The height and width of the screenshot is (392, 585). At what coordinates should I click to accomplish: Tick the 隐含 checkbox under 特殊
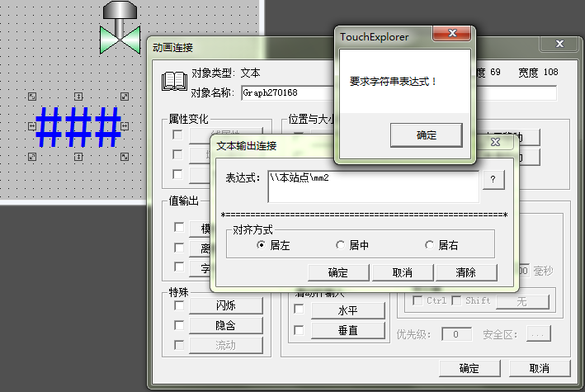[x=177, y=325]
